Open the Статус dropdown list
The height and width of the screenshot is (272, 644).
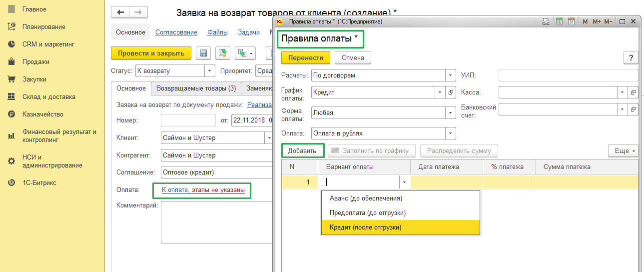pyautogui.click(x=209, y=71)
